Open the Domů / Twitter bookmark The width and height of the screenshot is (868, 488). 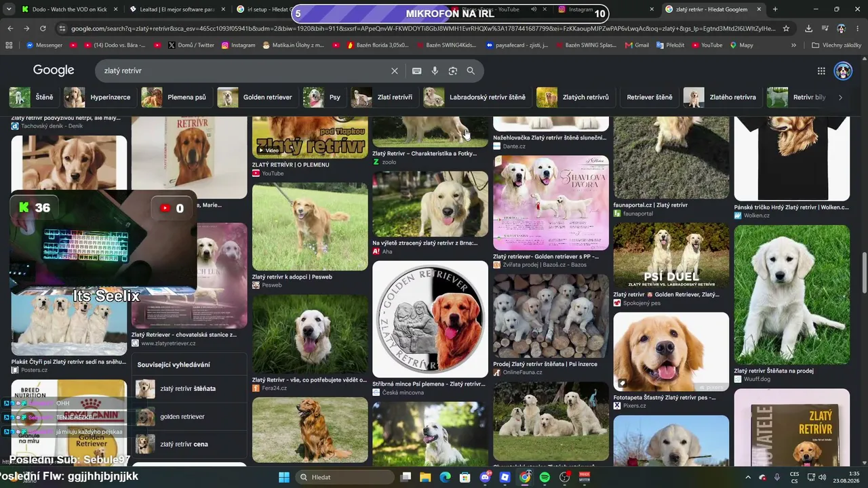[x=191, y=45]
